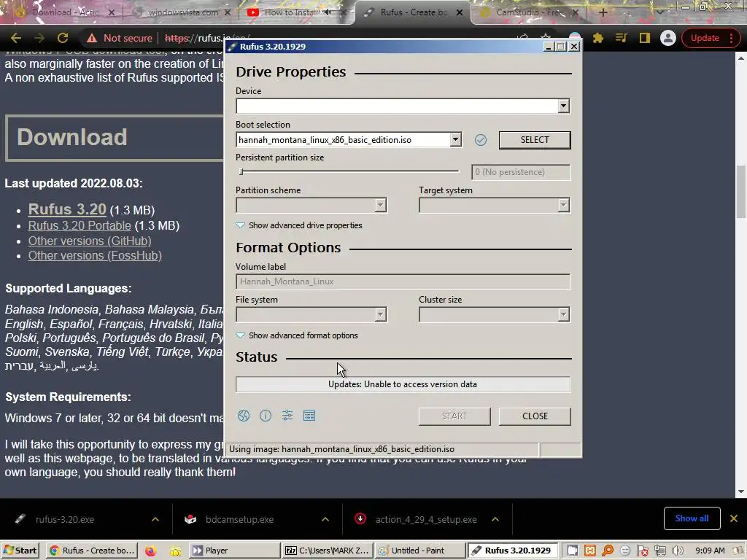Toggle the Chrome side panel icon
This screenshot has height=560, width=747.
point(645,38)
